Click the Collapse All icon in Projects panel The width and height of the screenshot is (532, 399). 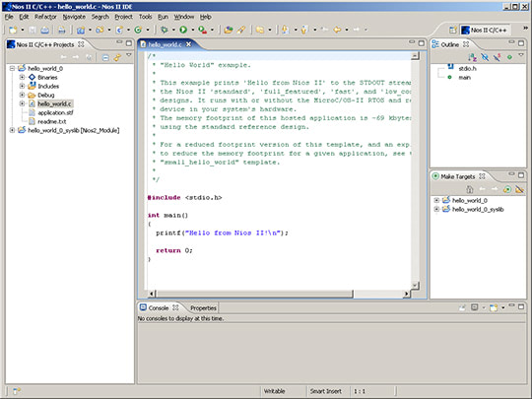pos(105,58)
